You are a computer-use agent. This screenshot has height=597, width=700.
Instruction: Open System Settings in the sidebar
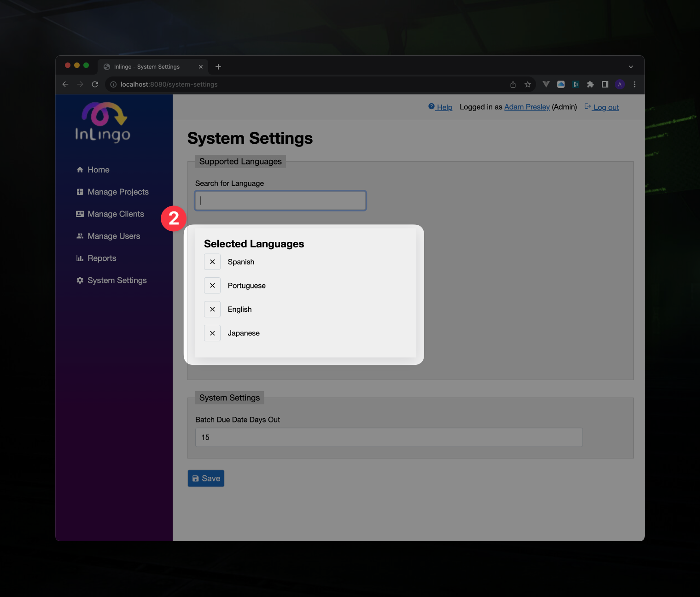pos(117,280)
